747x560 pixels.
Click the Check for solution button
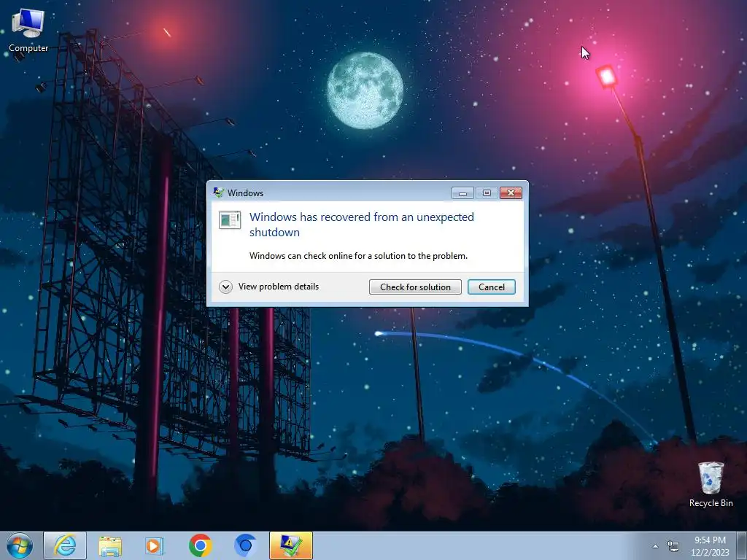coord(415,287)
